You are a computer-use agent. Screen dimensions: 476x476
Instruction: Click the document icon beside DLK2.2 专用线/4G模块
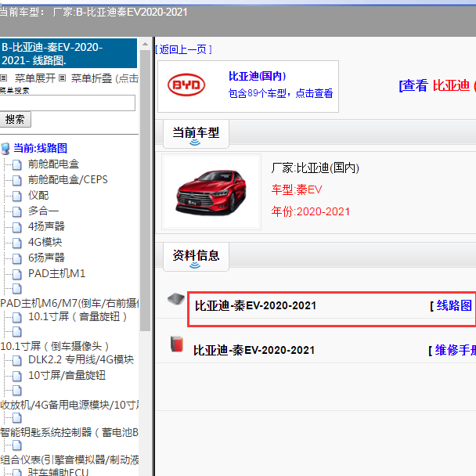(x=17, y=360)
